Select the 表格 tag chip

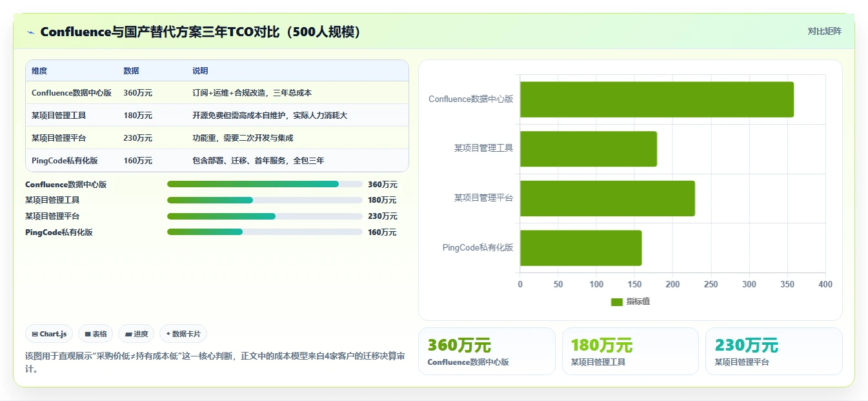pyautogui.click(x=96, y=334)
